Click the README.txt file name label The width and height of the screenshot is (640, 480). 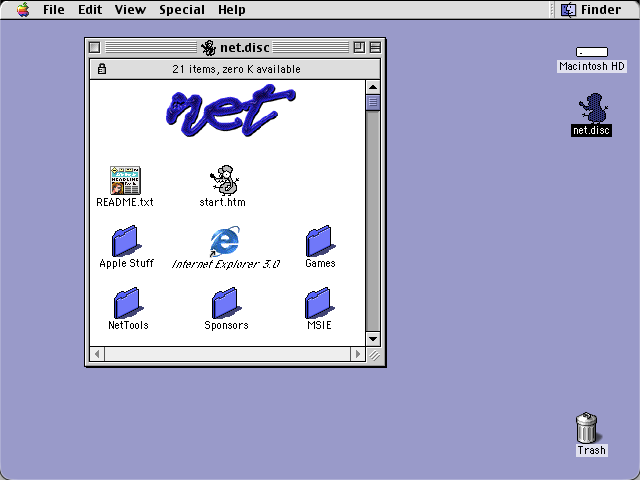coord(125,202)
